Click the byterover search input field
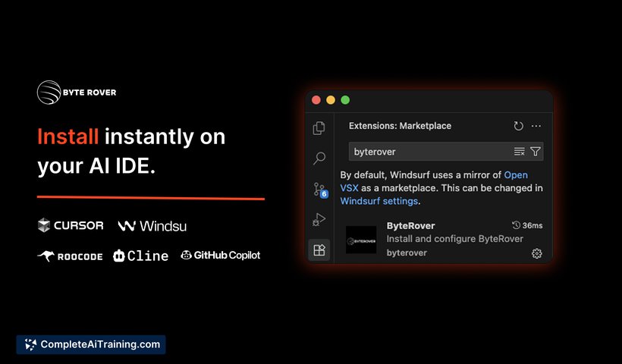 (x=446, y=152)
